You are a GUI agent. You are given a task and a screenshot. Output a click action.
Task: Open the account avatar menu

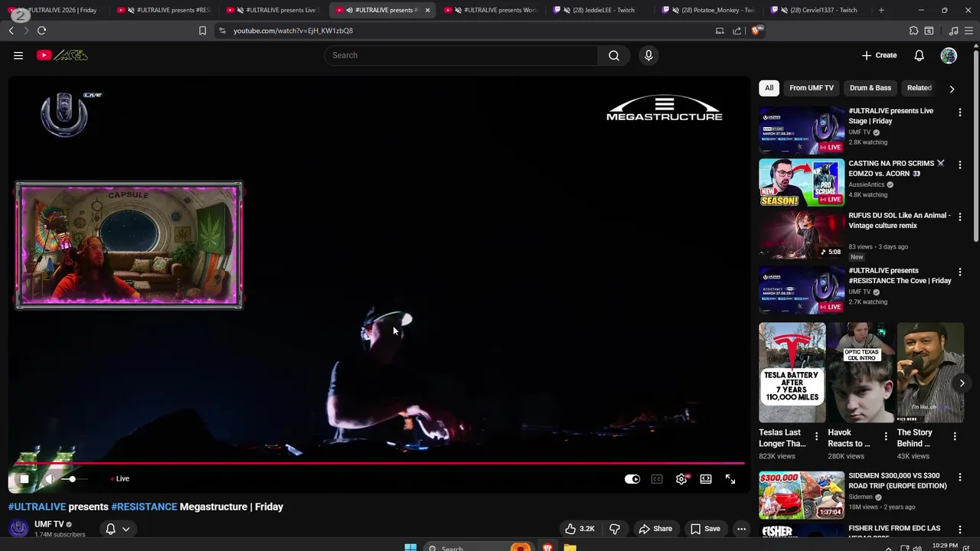click(x=949, y=55)
